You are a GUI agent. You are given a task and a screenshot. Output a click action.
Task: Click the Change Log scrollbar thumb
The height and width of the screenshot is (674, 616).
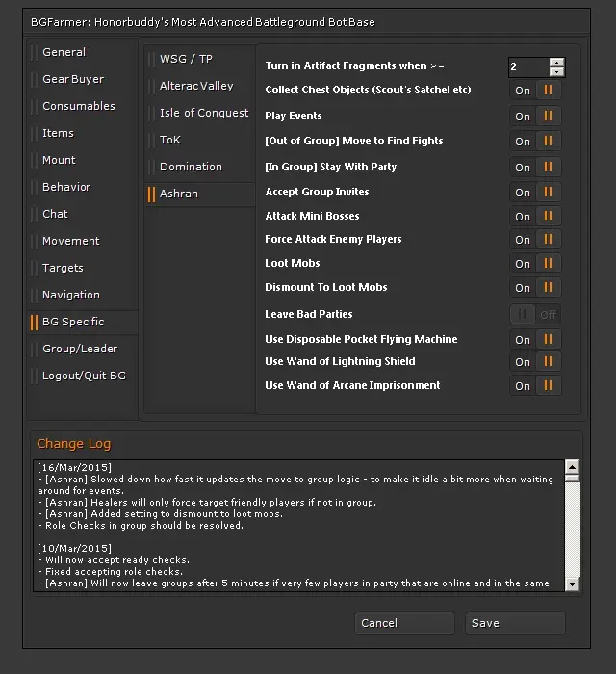coord(573,479)
